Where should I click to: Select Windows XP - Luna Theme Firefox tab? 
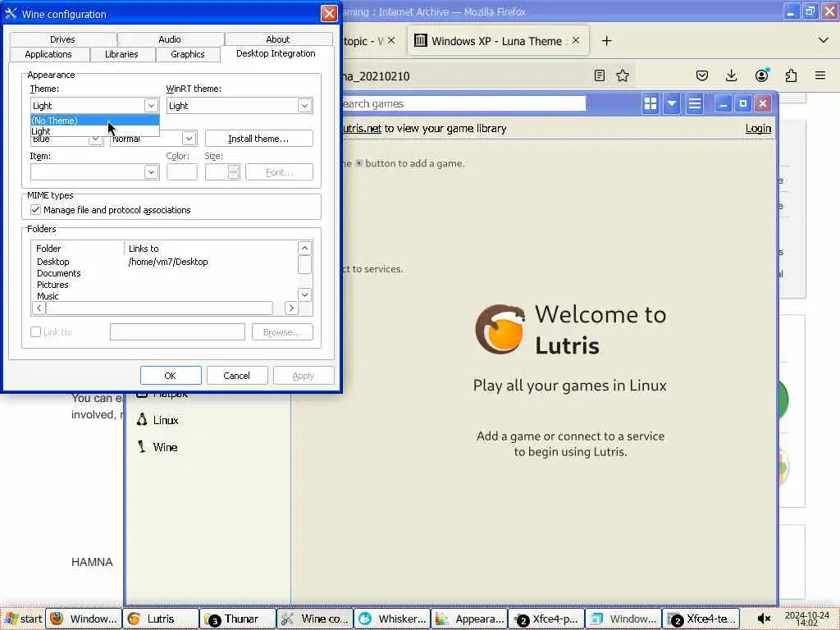pyautogui.click(x=497, y=41)
